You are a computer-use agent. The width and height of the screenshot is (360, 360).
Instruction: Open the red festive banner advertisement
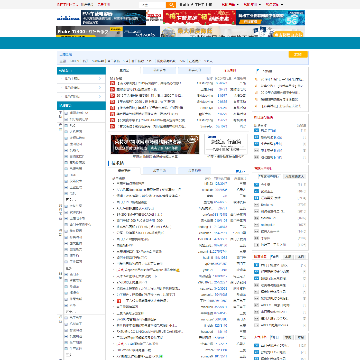tap(199, 18)
